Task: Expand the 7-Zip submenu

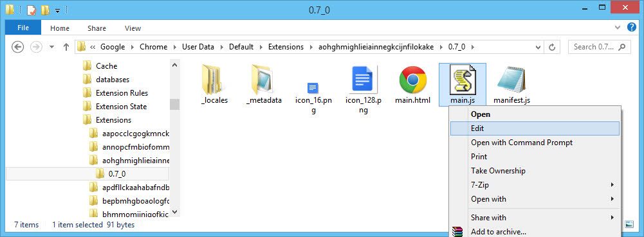Action: click(535, 185)
